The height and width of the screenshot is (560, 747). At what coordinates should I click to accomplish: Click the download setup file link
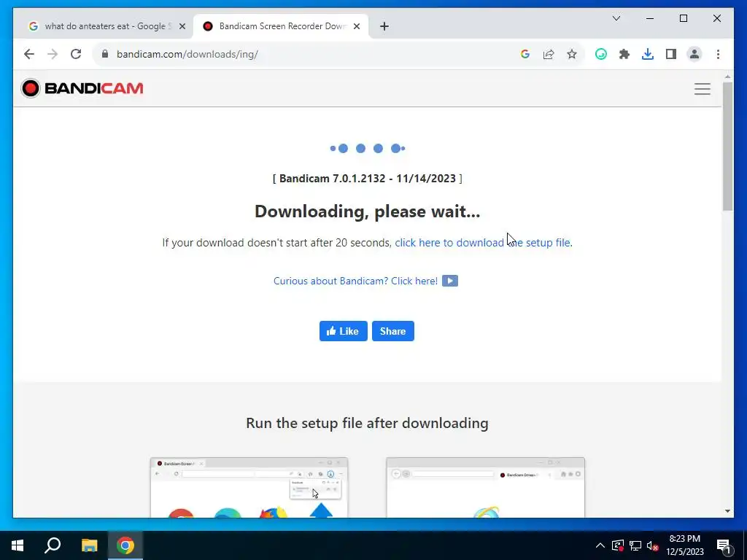[x=482, y=242]
